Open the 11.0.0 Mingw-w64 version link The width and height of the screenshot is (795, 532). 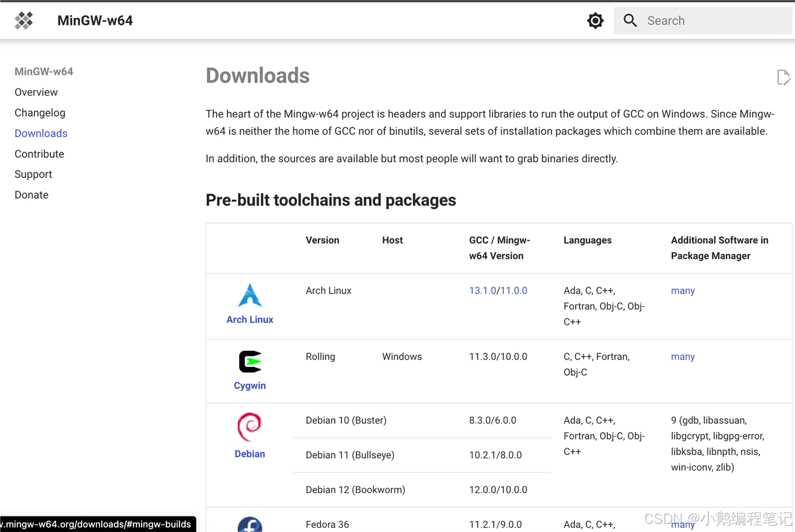(514, 291)
